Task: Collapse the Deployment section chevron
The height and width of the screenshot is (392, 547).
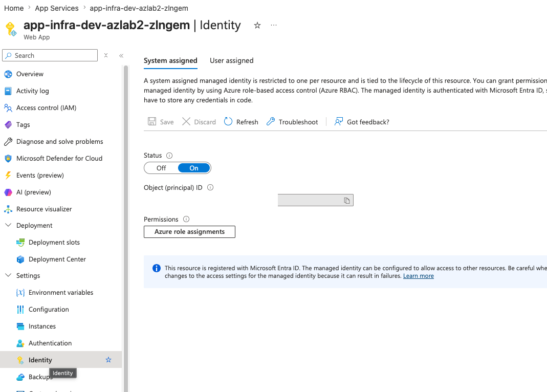Action: pos(8,225)
